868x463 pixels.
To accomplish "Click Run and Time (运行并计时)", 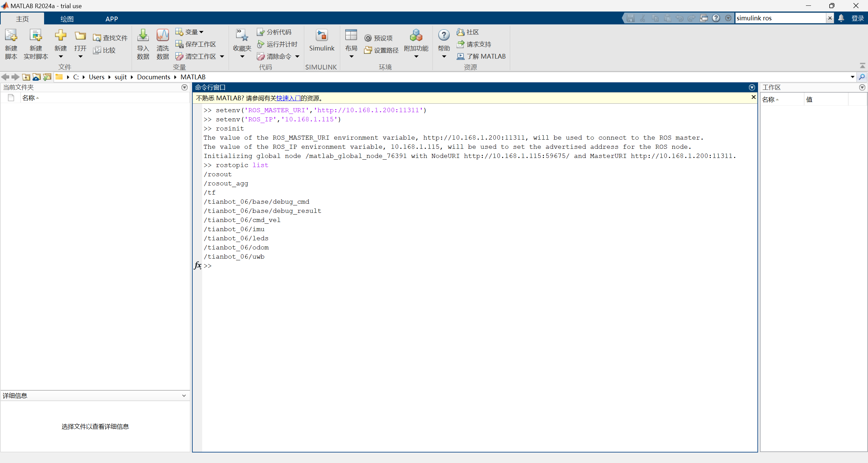I will tap(277, 44).
